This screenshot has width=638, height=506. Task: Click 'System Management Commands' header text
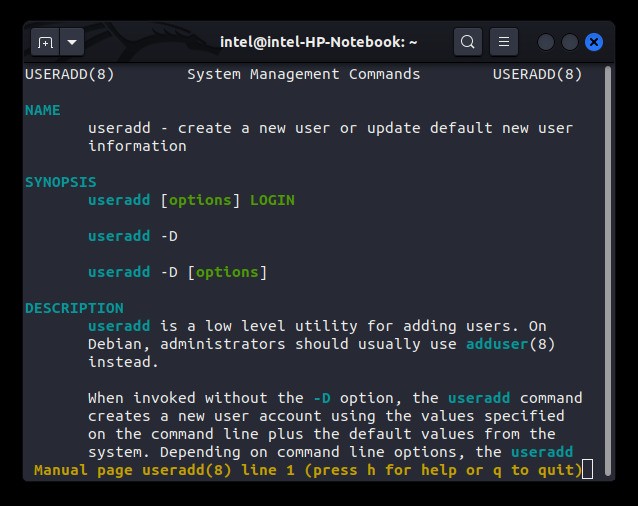[304, 74]
